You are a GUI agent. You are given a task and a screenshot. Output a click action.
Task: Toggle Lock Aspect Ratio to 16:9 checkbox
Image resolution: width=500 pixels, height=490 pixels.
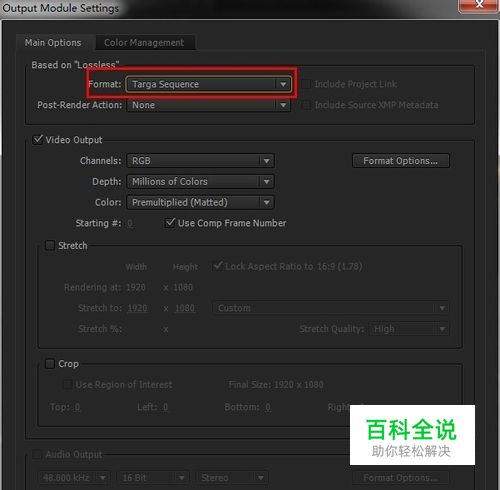tap(218, 266)
